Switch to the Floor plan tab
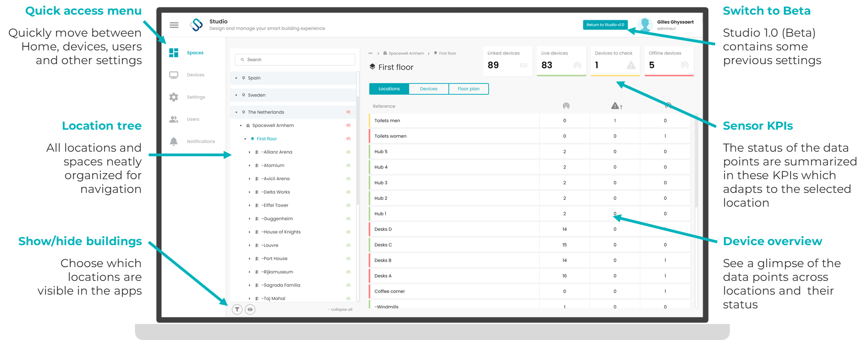 pyautogui.click(x=469, y=89)
